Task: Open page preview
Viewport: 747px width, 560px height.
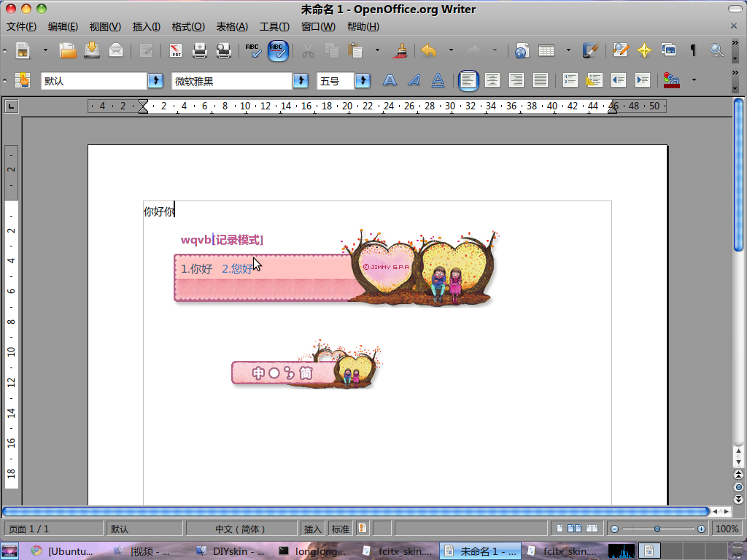Action: pos(223,50)
